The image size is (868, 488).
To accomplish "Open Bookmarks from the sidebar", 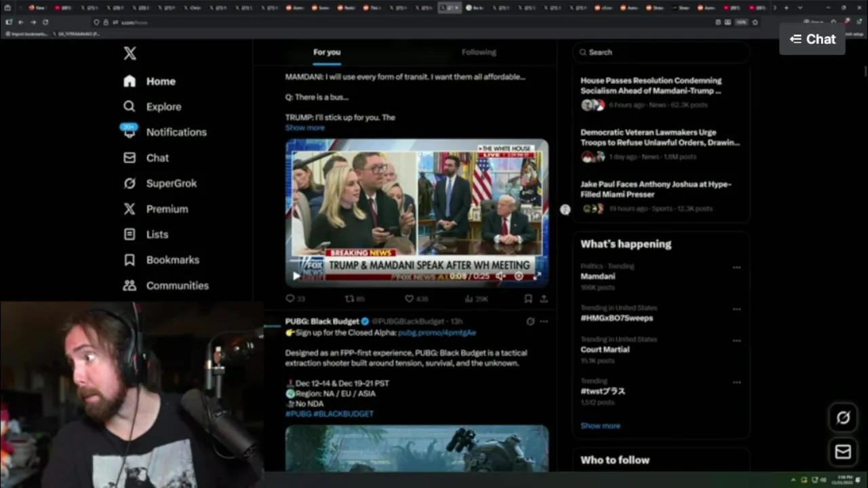I will pos(161,260).
